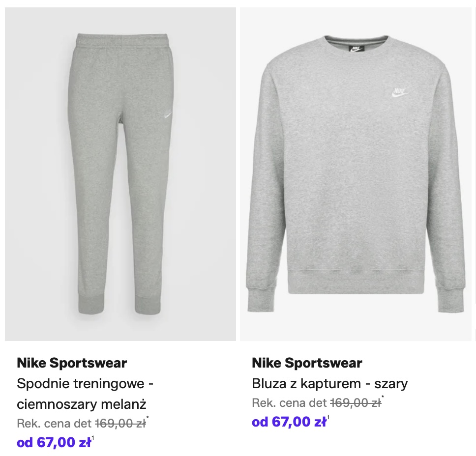Viewport: 476px width, 456px height.
Task: Click Nike Sportswear brand above Spodnie treningowe
Action: pos(72,363)
